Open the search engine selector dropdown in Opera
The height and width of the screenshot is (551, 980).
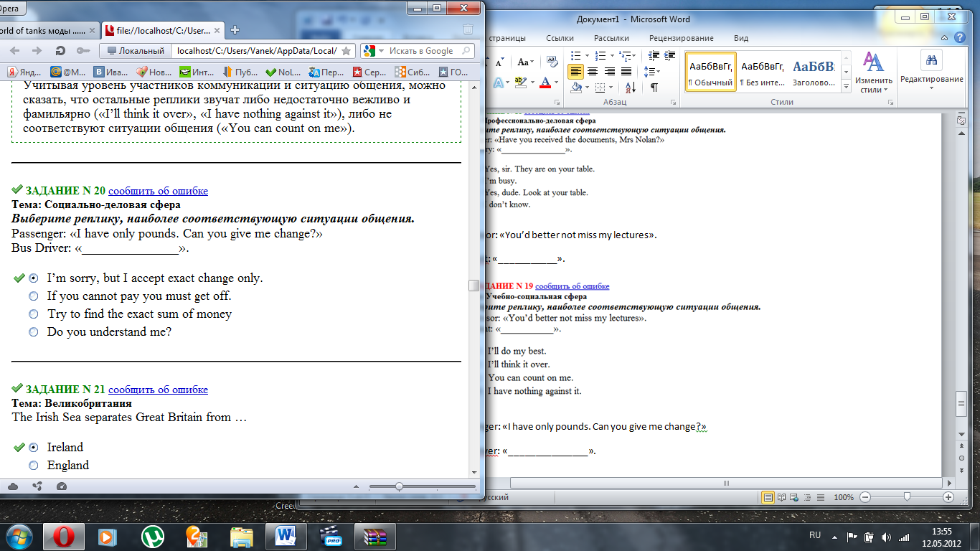[381, 51]
